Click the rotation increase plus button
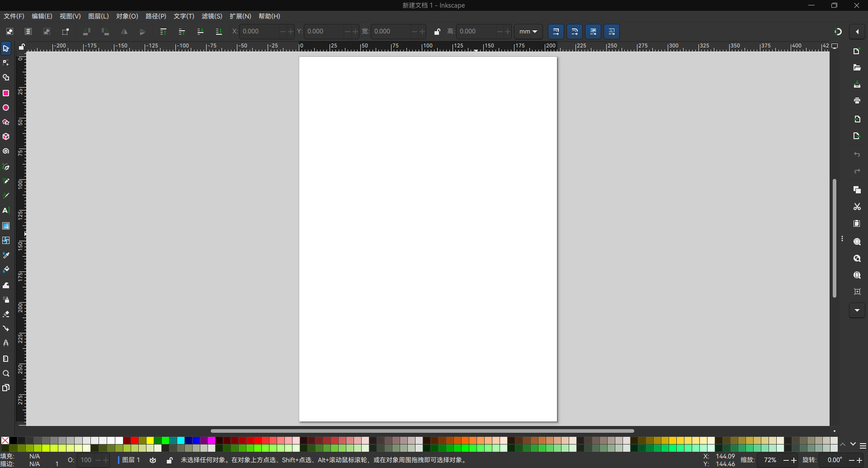 pos(859,460)
